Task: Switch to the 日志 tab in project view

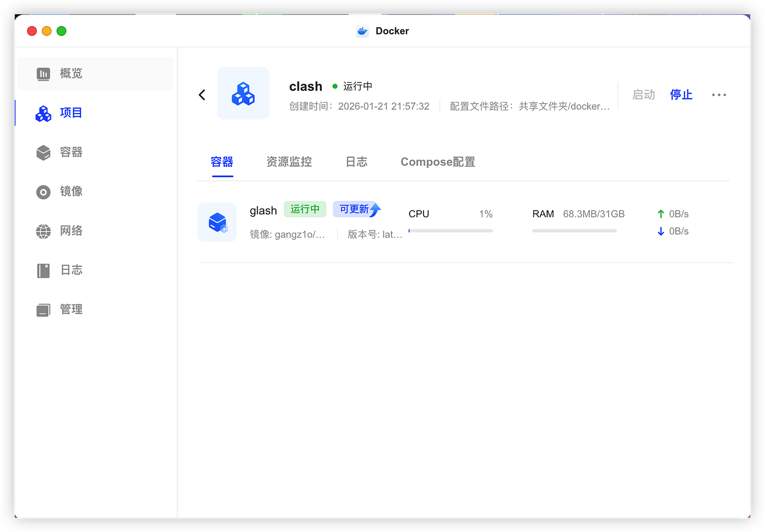Action: [356, 162]
